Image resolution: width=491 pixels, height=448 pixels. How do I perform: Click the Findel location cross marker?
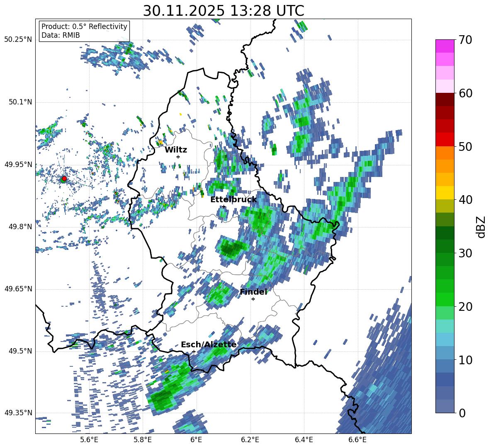point(253,299)
